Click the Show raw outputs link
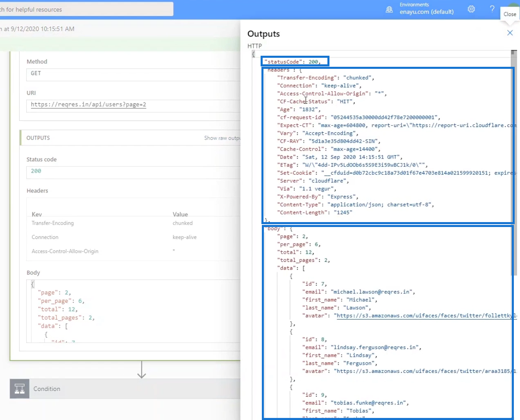520x420 pixels. (x=222, y=138)
